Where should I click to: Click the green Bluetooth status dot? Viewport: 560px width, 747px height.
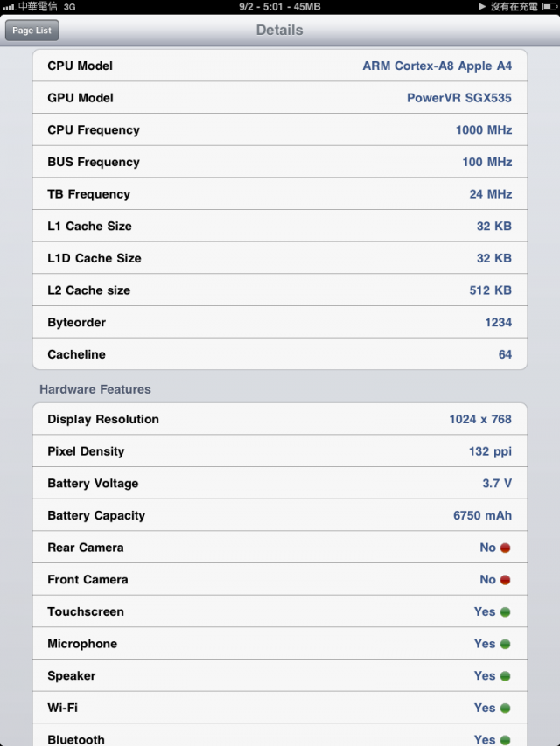click(x=505, y=740)
